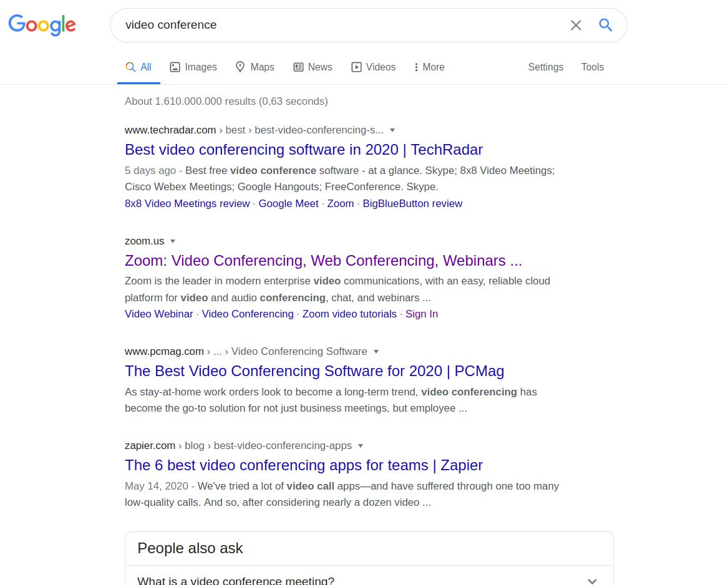This screenshot has height=585, width=728.
Task: Open BigBlueButton review sitelink
Action: 412,204
